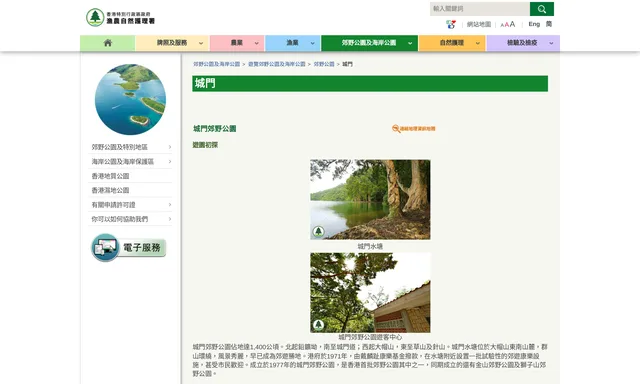Click the 遊園初探 subheading
Screen dimensions: 640x384
pyautogui.click(x=205, y=145)
